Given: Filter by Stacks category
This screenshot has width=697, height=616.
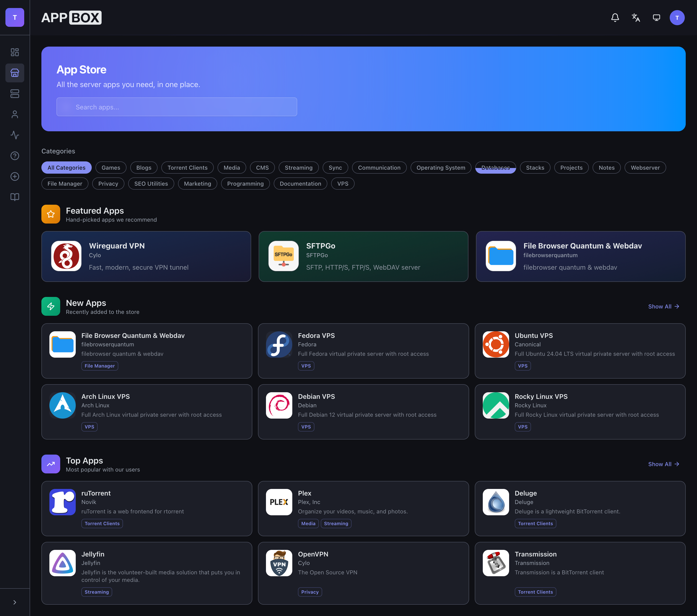Looking at the screenshot, I should pyautogui.click(x=535, y=168).
